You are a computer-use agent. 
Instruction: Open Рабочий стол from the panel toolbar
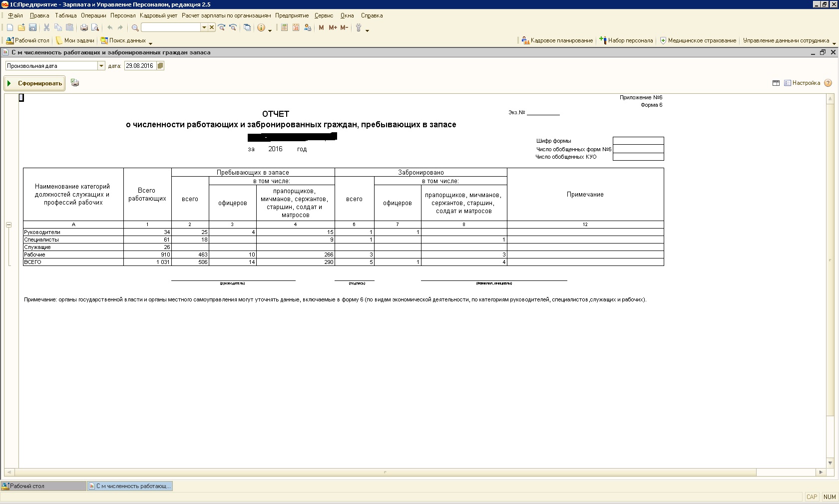[28, 40]
